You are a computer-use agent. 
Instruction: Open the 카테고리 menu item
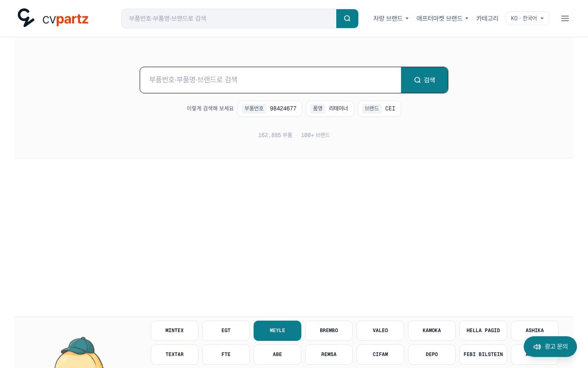[487, 18]
